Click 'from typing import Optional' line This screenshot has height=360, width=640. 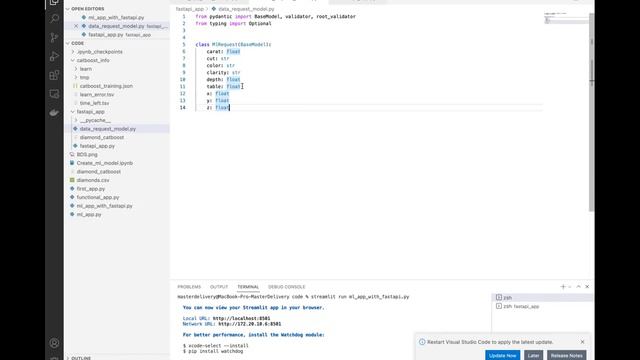click(233, 24)
